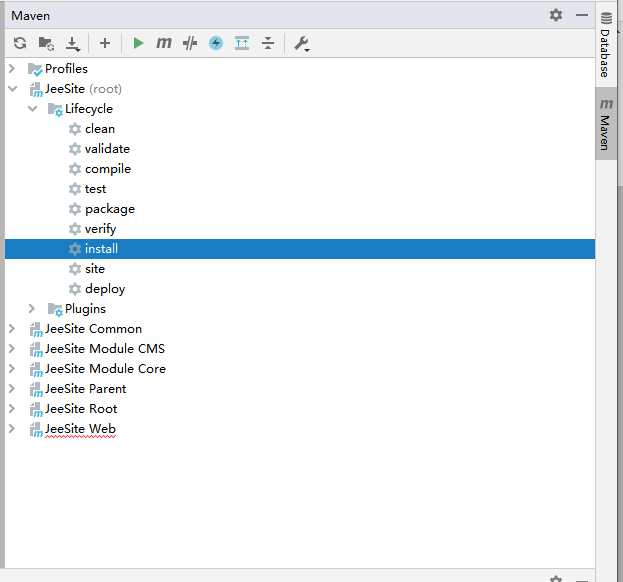Select JeeSite Web label with error underline
The width and height of the screenshot is (623, 582).
[80, 429]
